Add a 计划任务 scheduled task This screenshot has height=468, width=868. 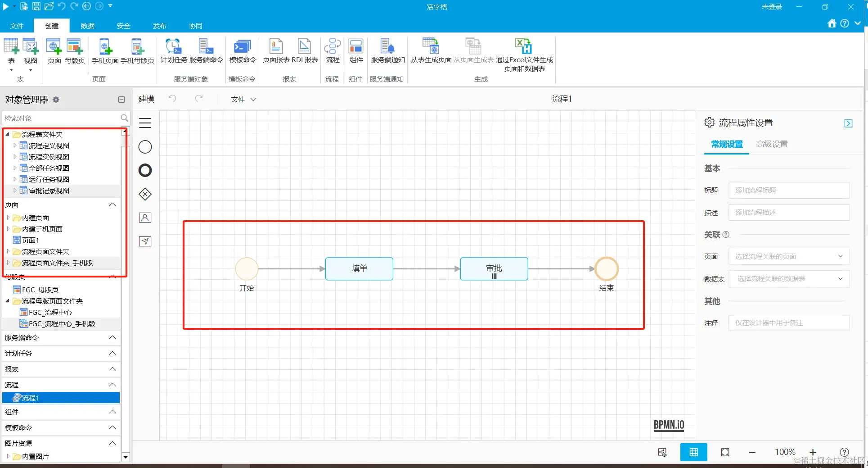[174, 46]
